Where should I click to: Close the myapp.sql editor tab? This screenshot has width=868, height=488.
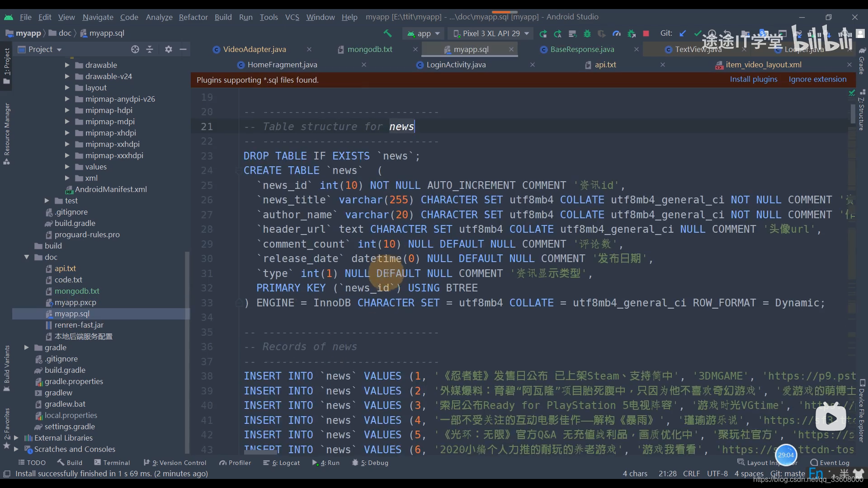[511, 49]
